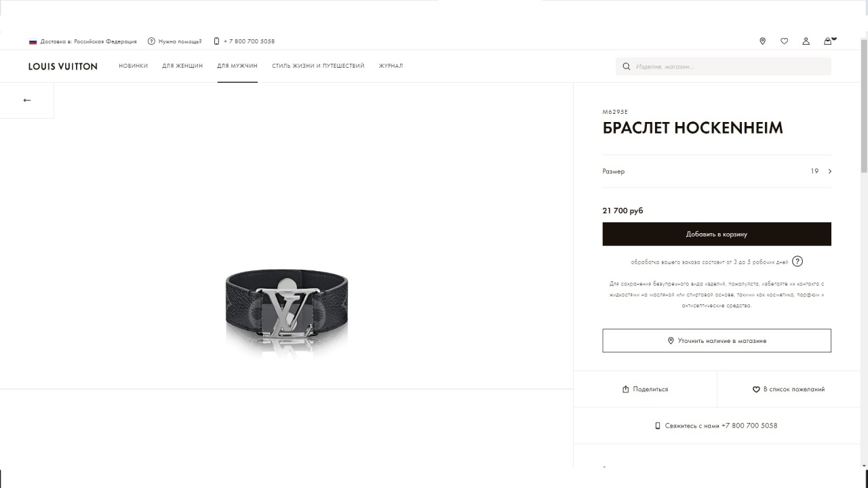Click Уточнить наличие в магазине button

tap(717, 340)
